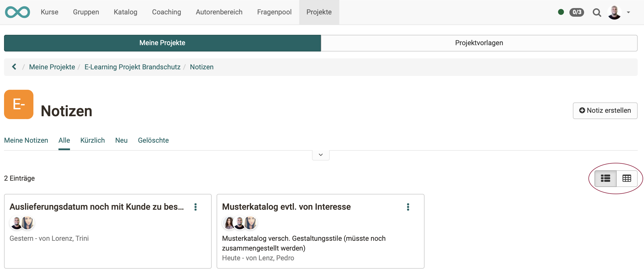Click the 0/3 progress counter

point(577,12)
